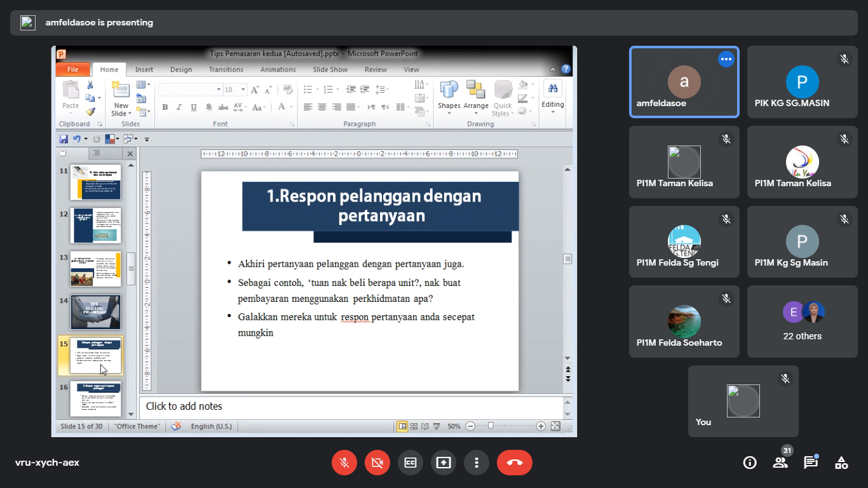The height and width of the screenshot is (488, 868).
Task: Open the chat panel icon
Action: click(x=810, y=463)
